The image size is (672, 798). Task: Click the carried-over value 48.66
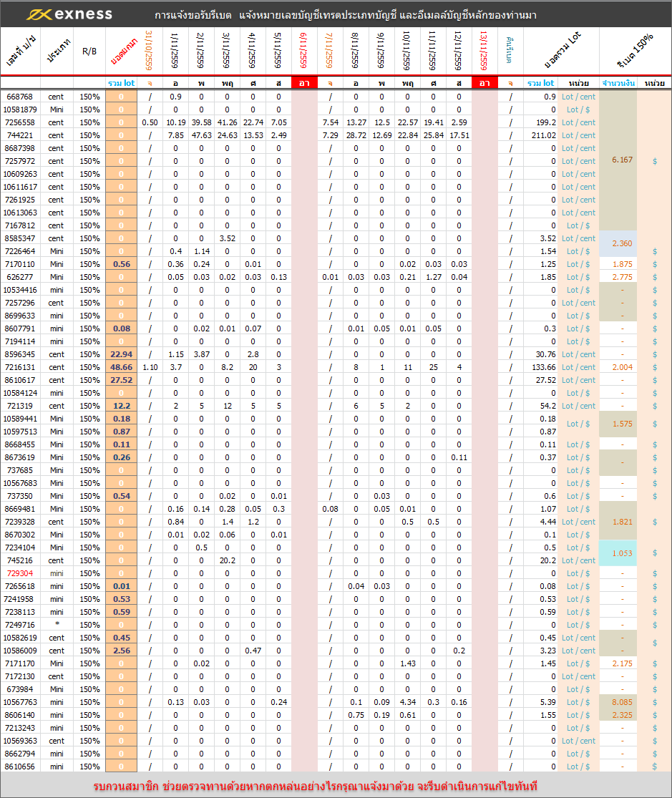tap(121, 367)
